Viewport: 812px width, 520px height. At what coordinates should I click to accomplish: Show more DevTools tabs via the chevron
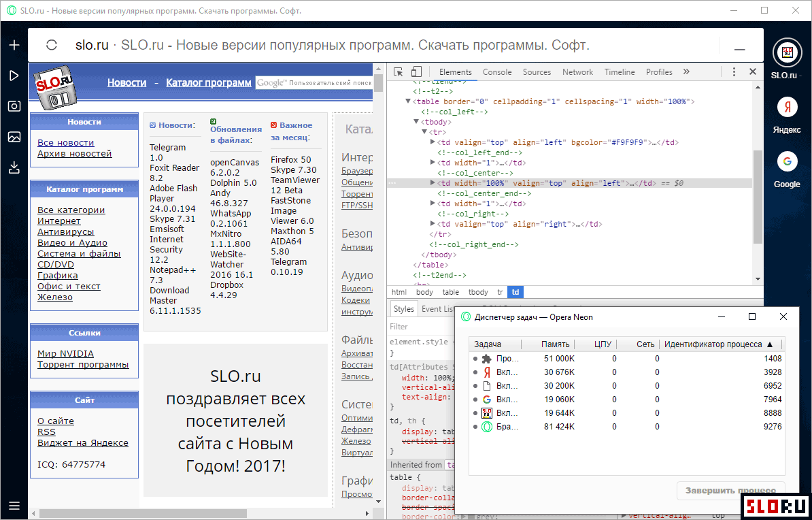pos(686,72)
